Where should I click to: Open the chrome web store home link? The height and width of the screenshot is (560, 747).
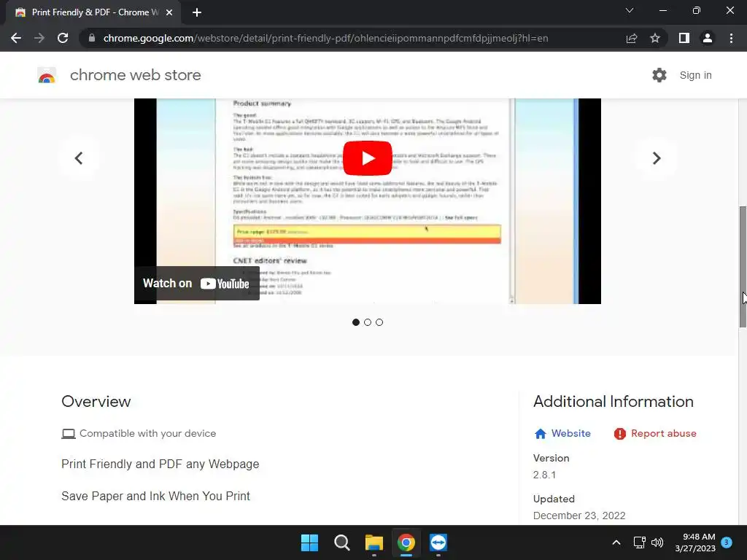(135, 75)
